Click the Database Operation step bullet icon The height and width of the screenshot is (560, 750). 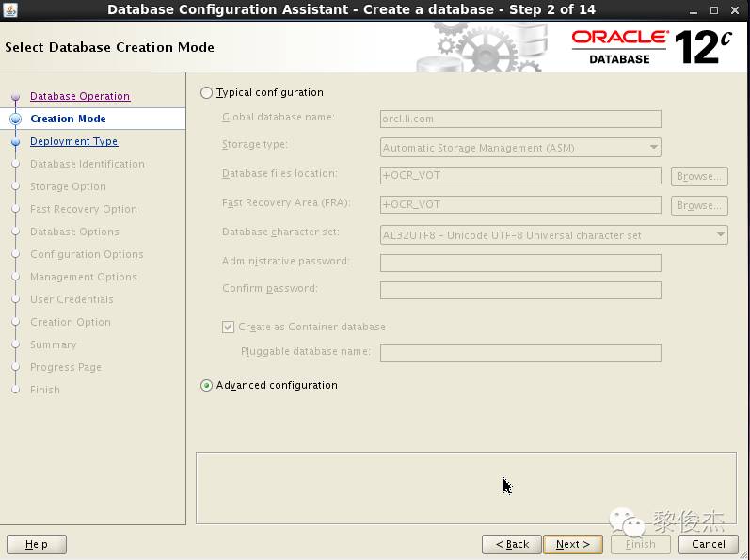(x=15, y=97)
